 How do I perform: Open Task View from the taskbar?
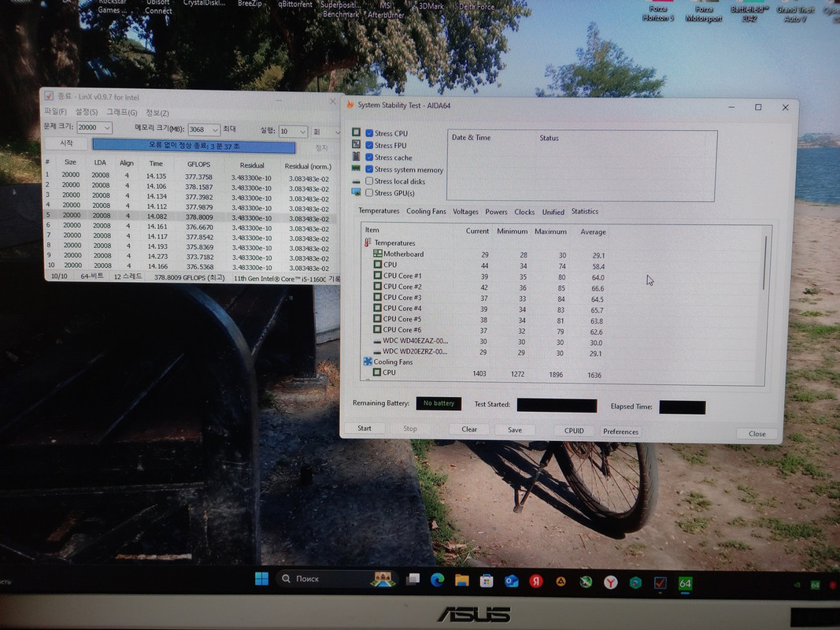pyautogui.click(x=413, y=579)
